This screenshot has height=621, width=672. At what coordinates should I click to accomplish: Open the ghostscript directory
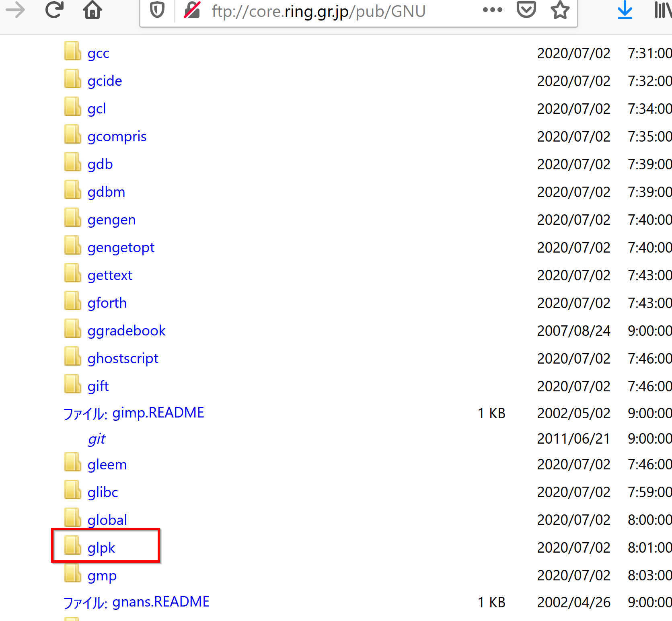[x=123, y=358]
